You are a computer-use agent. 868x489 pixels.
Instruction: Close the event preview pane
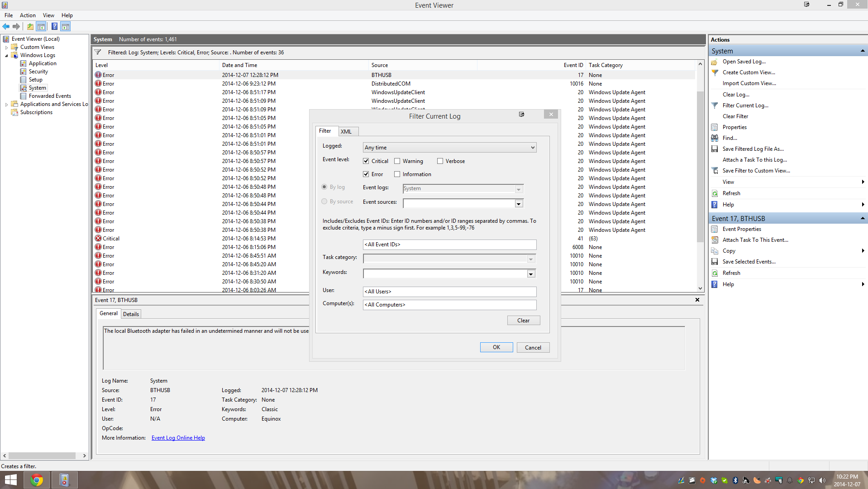pyautogui.click(x=697, y=300)
